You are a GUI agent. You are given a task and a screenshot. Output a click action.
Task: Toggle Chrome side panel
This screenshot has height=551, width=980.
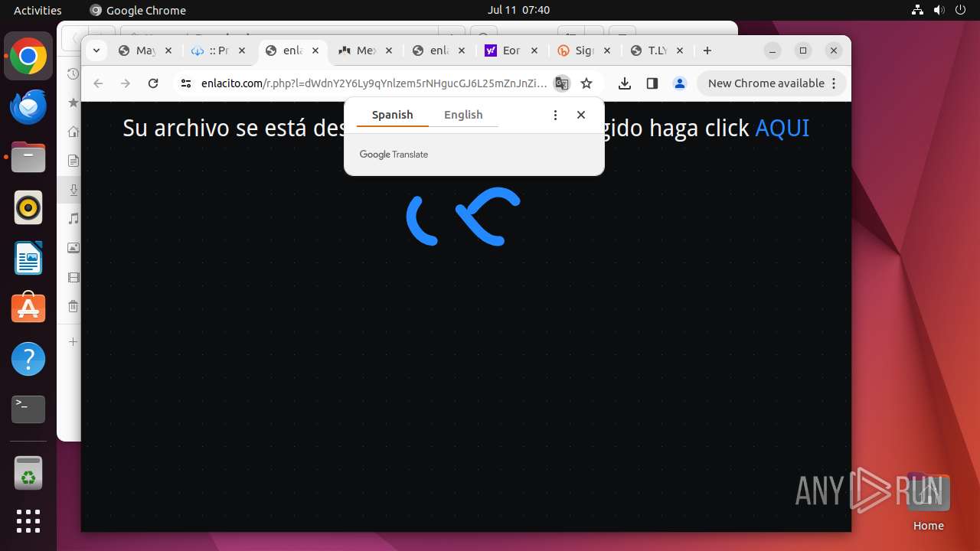pyautogui.click(x=652, y=83)
